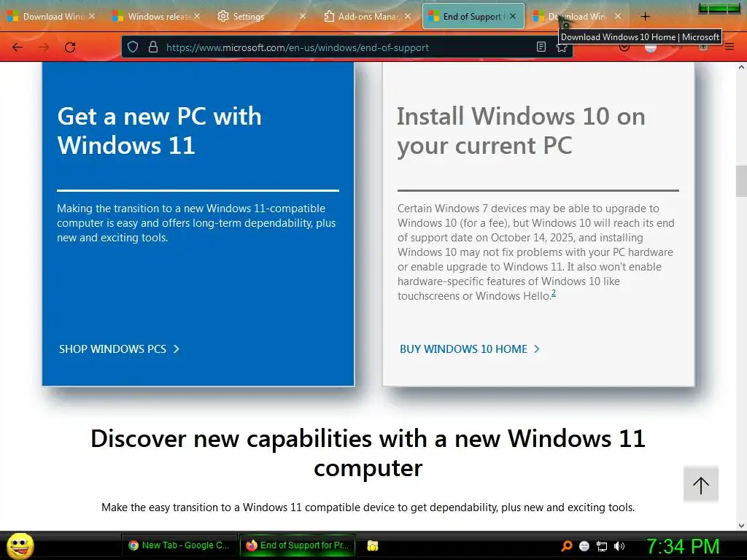The image size is (747, 560).
Task: Toggle reader view in the address bar
Action: [541, 47]
